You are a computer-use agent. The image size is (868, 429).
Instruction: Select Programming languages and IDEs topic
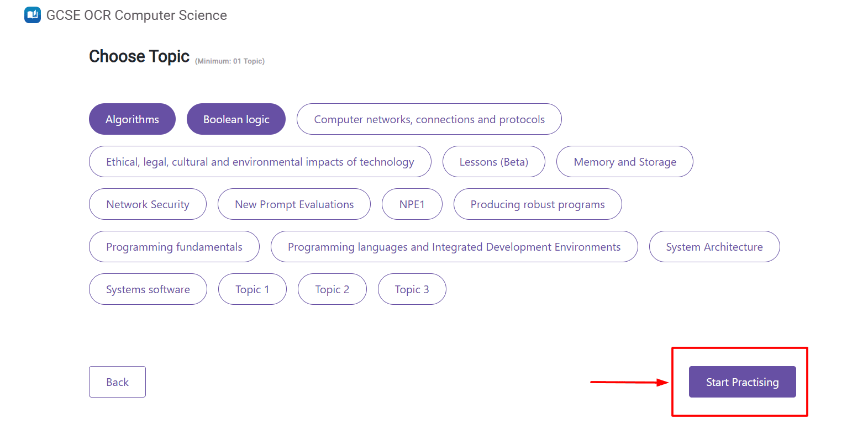(x=454, y=247)
